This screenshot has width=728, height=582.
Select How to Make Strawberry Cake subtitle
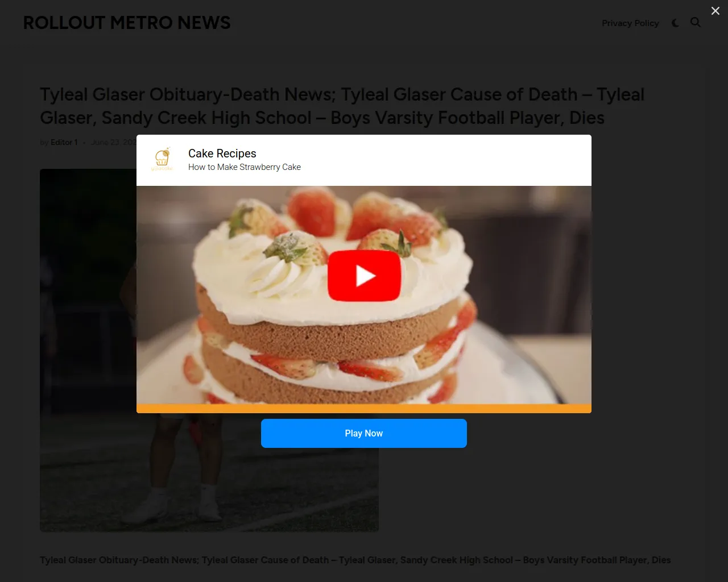245,167
